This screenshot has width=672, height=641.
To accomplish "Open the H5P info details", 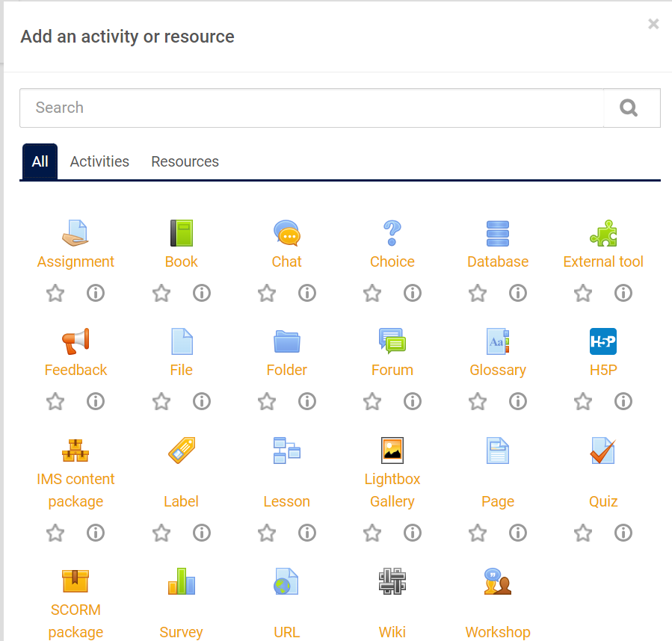I will pos(623,401).
